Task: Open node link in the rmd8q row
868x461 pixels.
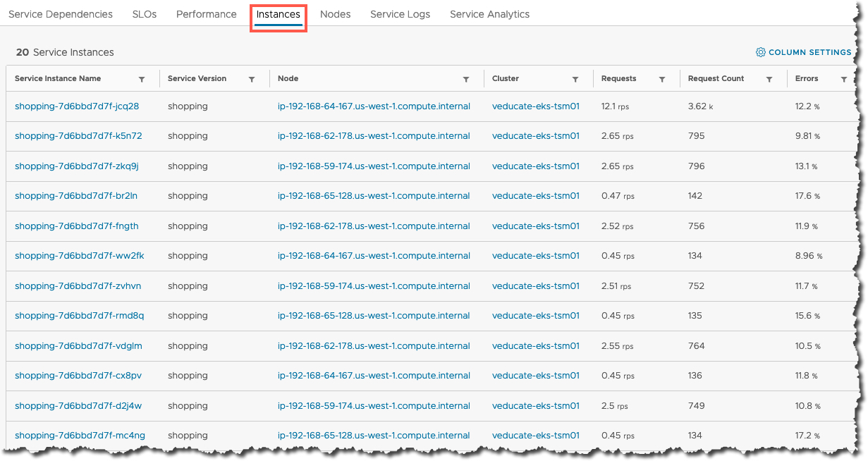Action: (x=374, y=316)
